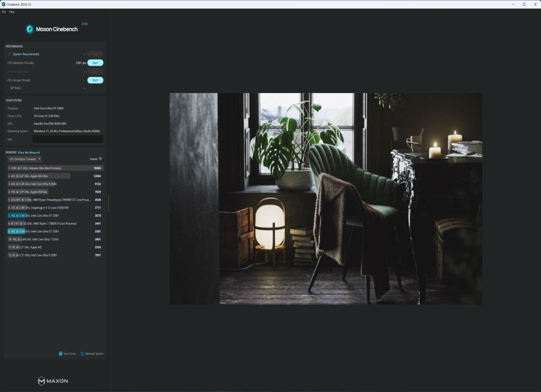Click into the Info text field
Image resolution: width=541 pixels, height=392 pixels.
(68, 139)
